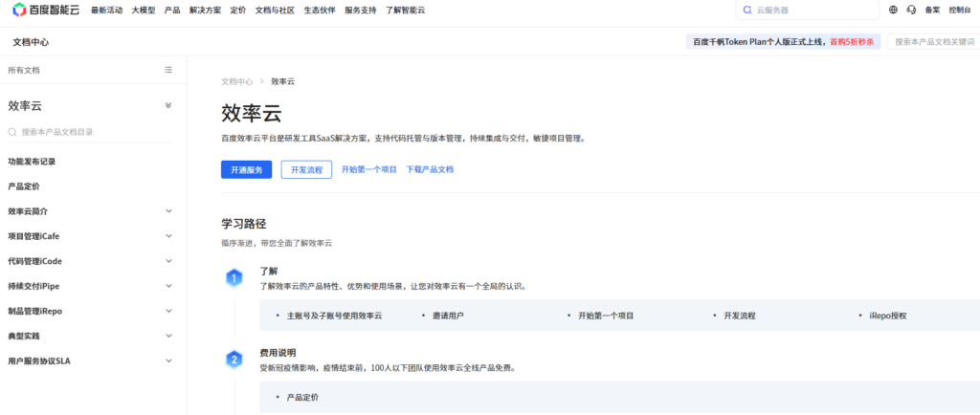Focus 搜索本产品文档目录 sidebar search field
The image size is (980, 415).
pos(90,132)
